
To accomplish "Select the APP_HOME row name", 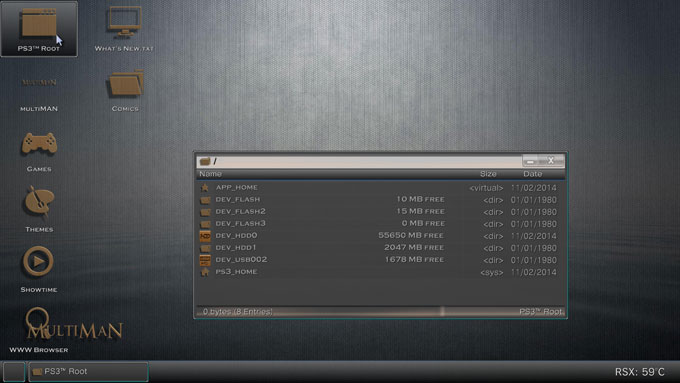I will (x=237, y=187).
